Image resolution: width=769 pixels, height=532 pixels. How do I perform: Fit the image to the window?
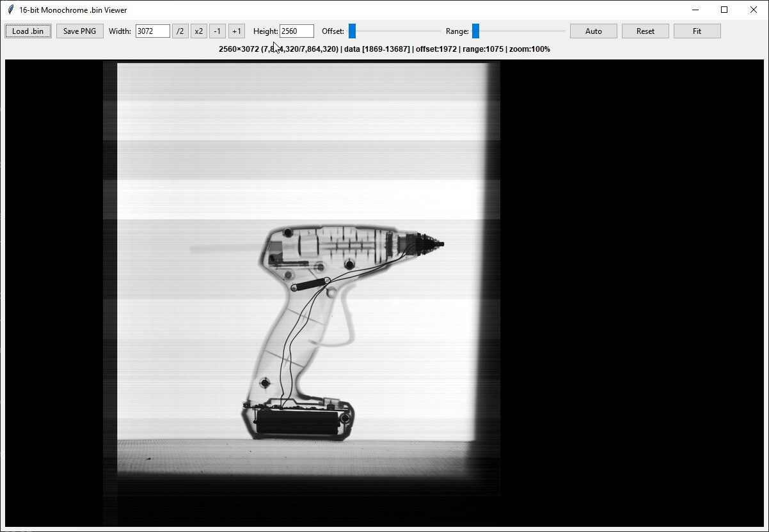click(x=697, y=31)
